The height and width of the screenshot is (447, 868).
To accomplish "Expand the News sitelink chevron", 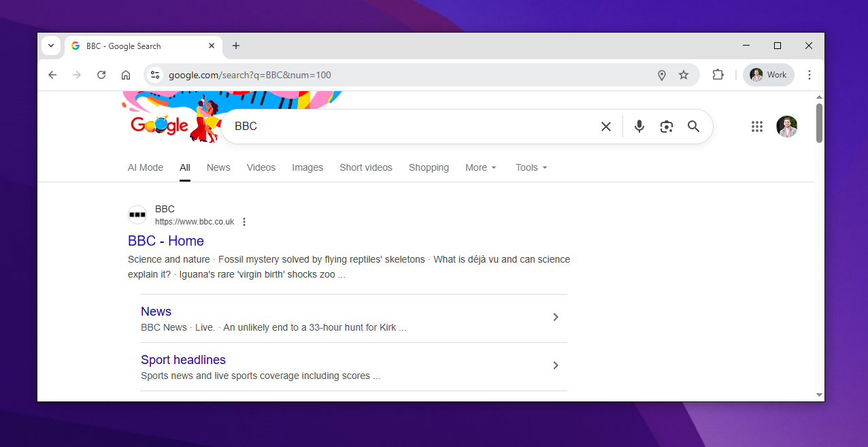I will [555, 317].
